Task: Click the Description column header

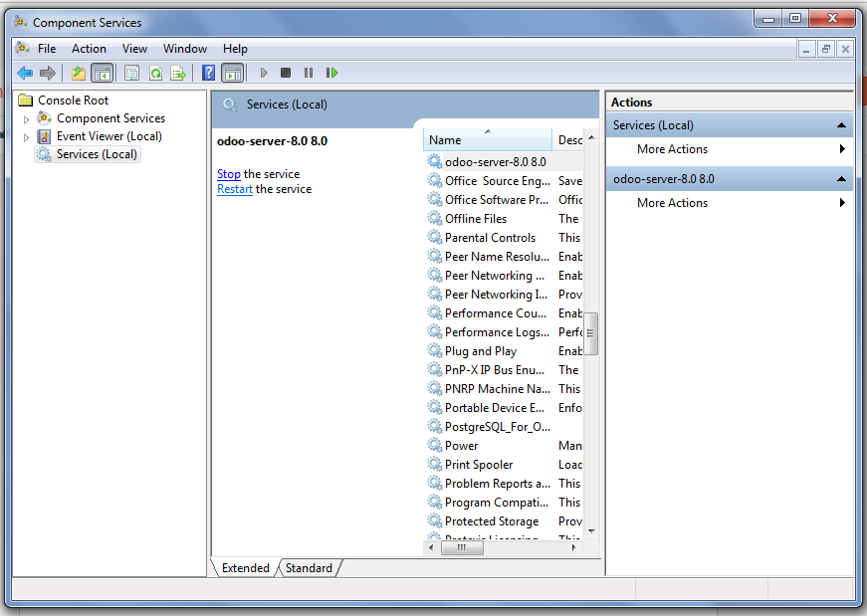Action: click(569, 140)
